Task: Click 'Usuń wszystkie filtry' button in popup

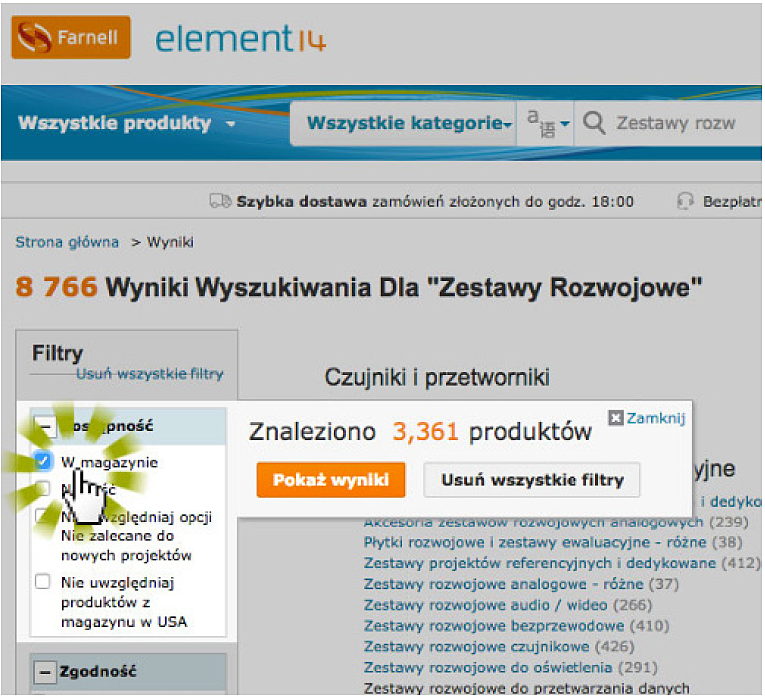Action: pyautogui.click(x=532, y=480)
